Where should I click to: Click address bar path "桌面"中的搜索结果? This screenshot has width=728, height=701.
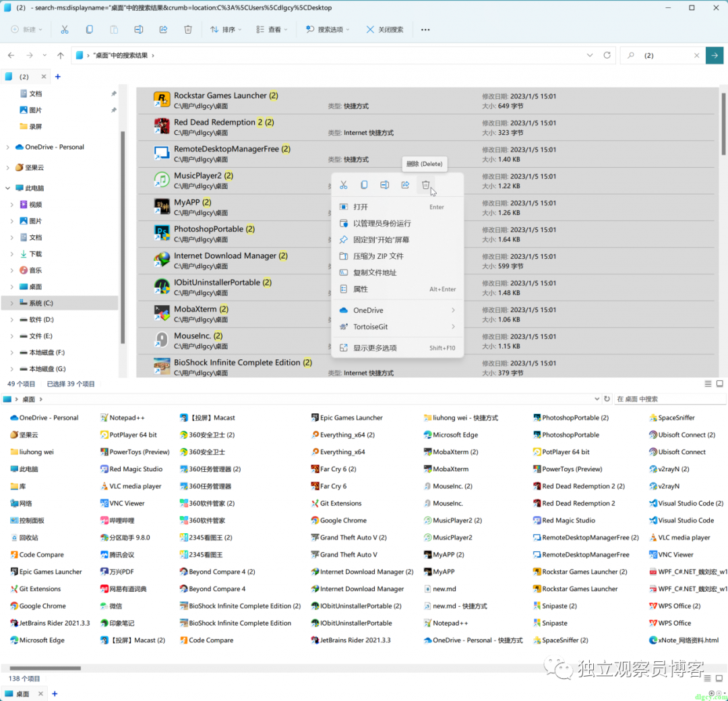[120, 55]
